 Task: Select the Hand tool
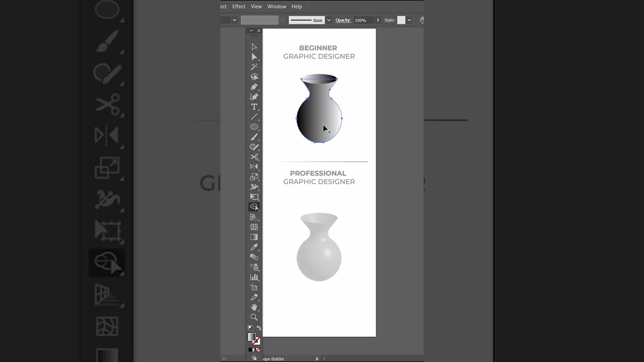coord(254,307)
